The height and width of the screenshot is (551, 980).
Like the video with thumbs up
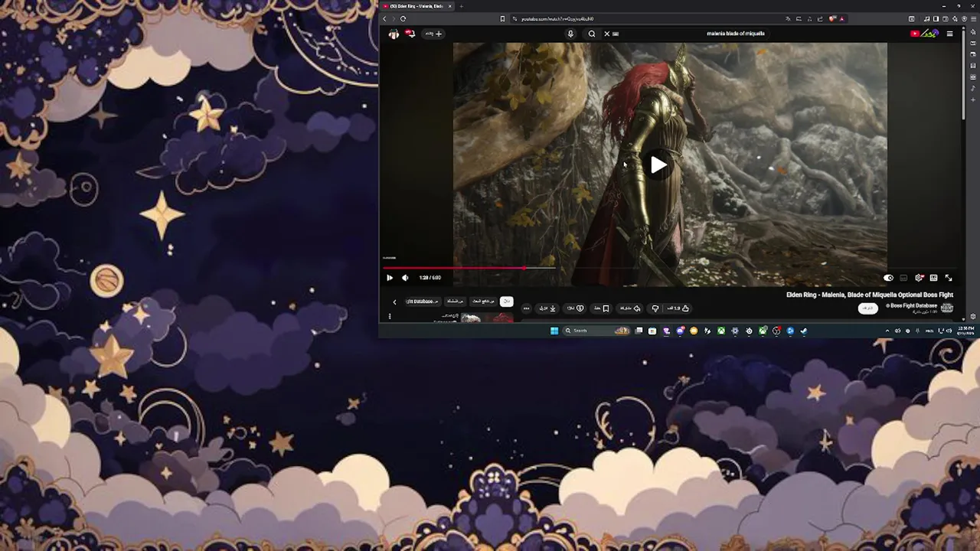[677, 308]
